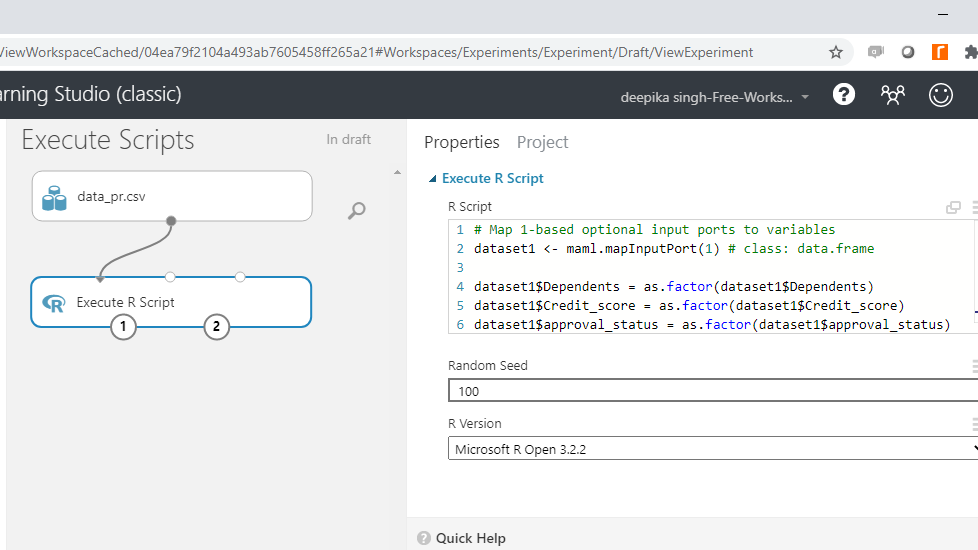Click the R Script field label
The width and height of the screenshot is (978, 550).
click(470, 206)
